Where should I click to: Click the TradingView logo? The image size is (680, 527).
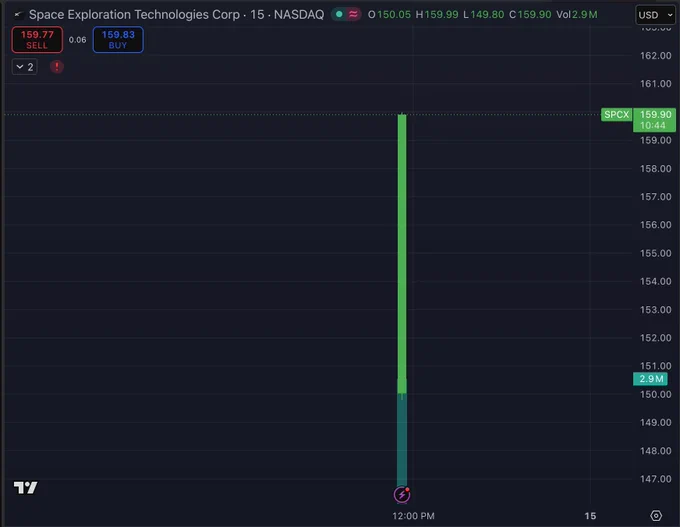(x=26, y=488)
